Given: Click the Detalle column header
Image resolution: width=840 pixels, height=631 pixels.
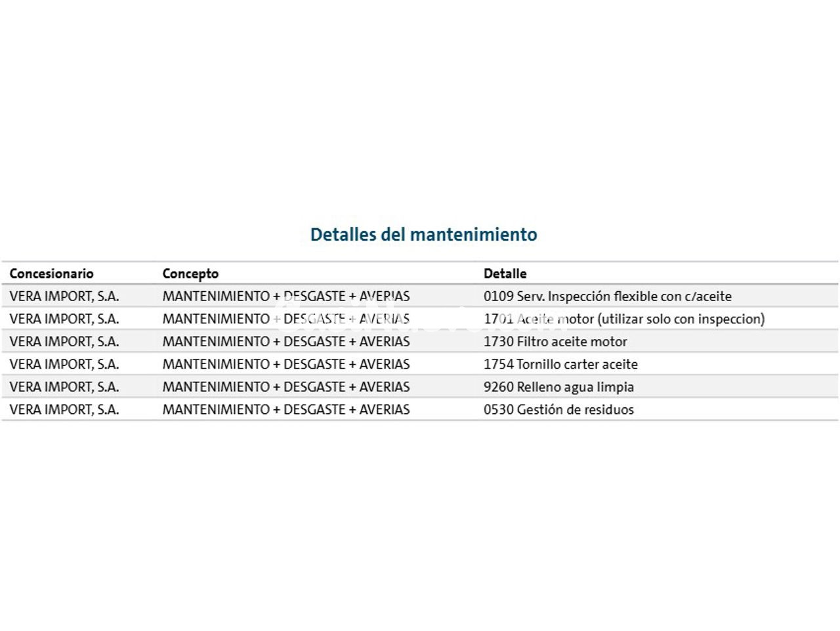Looking at the screenshot, I should 505,274.
